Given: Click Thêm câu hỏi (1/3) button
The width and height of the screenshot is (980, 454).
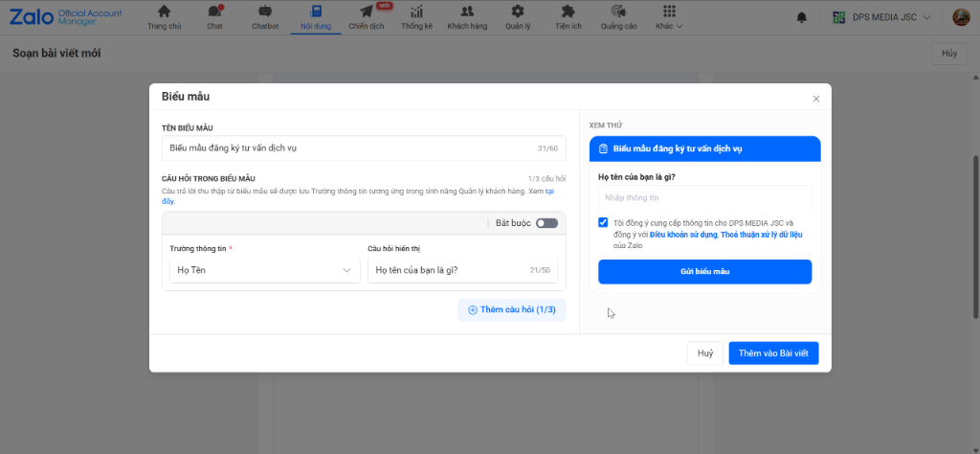Looking at the screenshot, I should pos(512,310).
